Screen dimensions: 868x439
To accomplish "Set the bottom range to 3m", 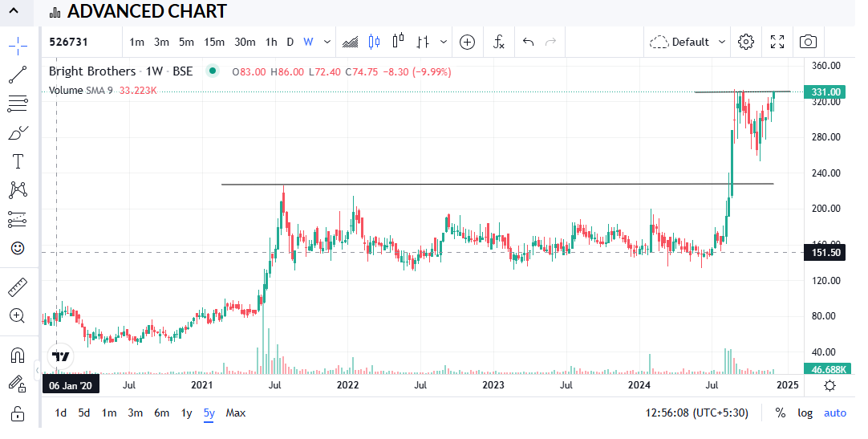I will [x=135, y=413].
